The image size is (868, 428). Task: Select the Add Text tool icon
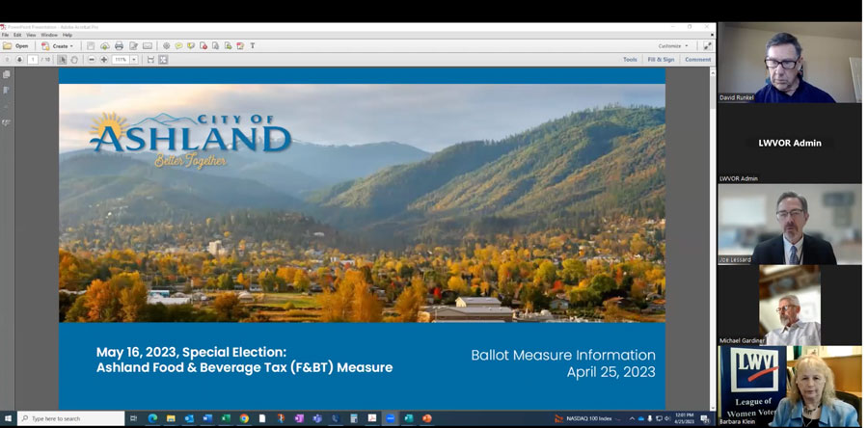click(x=253, y=46)
